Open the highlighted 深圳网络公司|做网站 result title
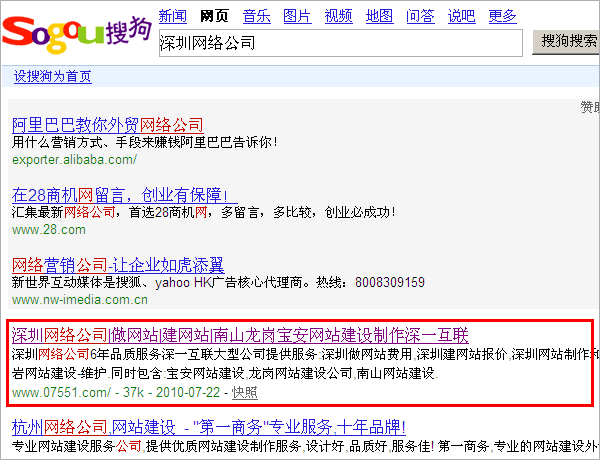This screenshot has height=460, width=600. pos(240,334)
